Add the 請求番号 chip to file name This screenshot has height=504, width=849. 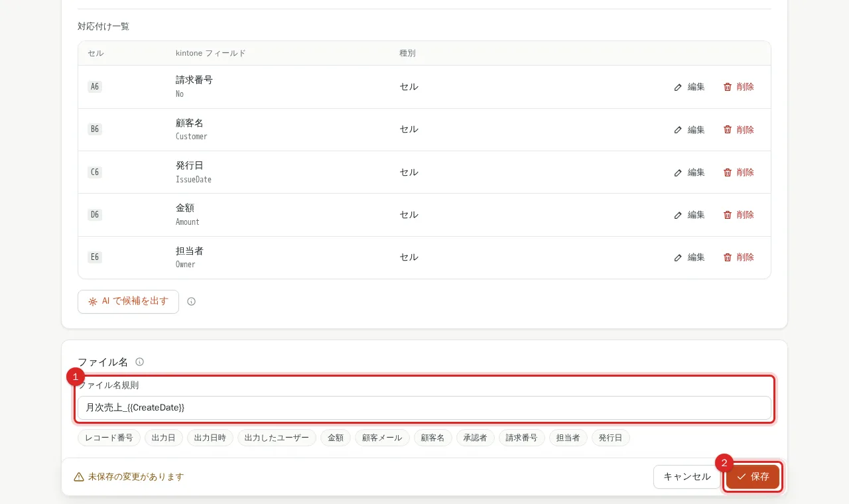(x=522, y=438)
